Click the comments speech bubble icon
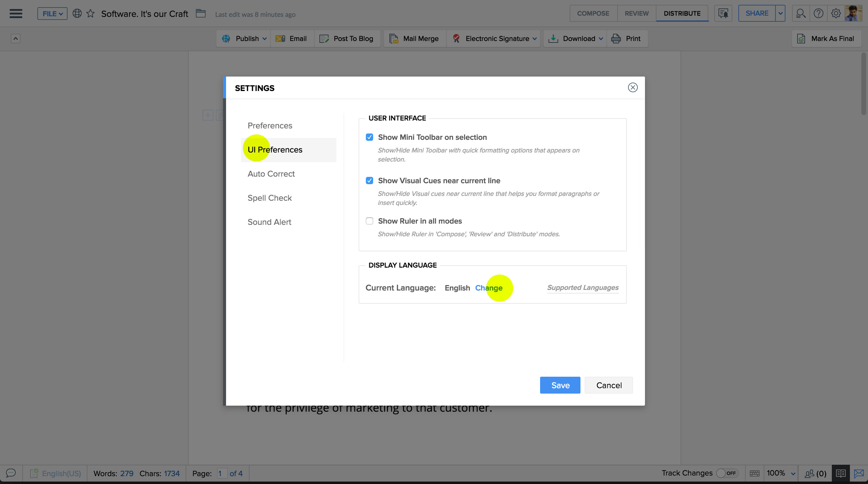The width and height of the screenshot is (868, 484). (x=11, y=473)
